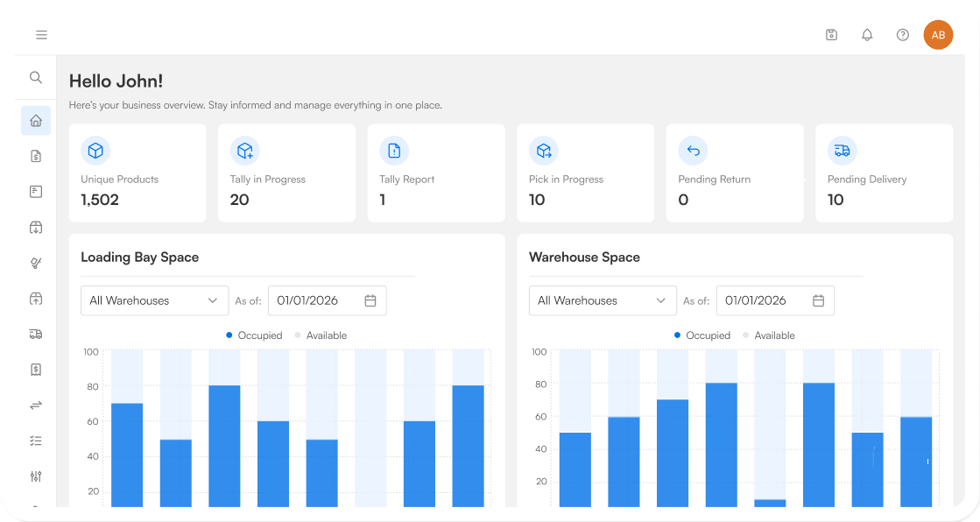980x522 pixels.
Task: Toggle the Occupied legend in Loading Bay chart
Action: pyautogui.click(x=254, y=335)
